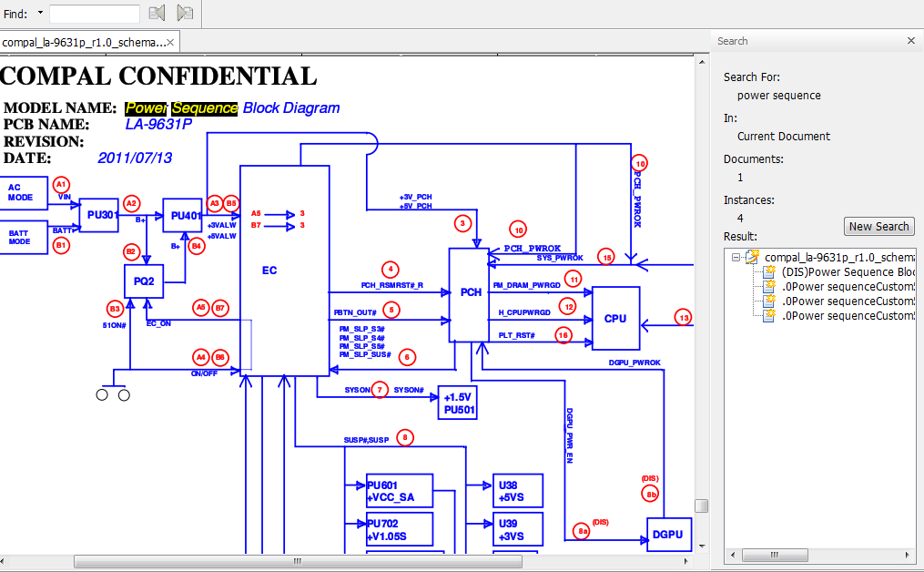924x572 pixels.
Task: Click the 'U39 +3VS' block
Action: pos(517,529)
